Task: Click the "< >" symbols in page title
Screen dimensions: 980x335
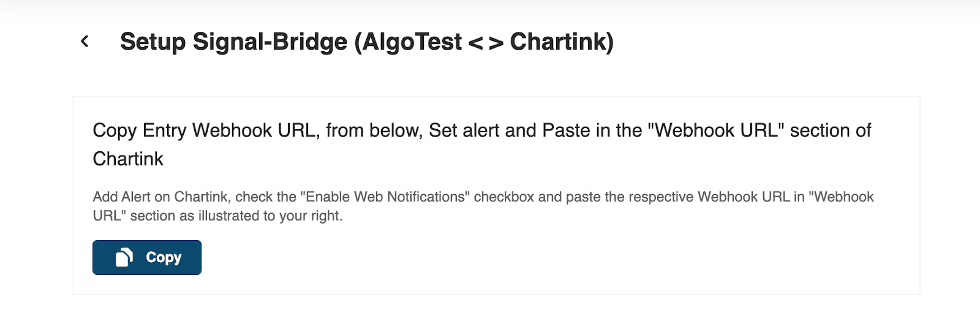Action: pyautogui.click(x=486, y=43)
